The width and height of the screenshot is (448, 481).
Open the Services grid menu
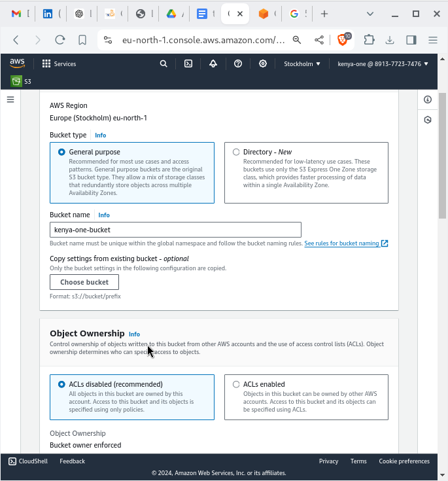(46, 64)
